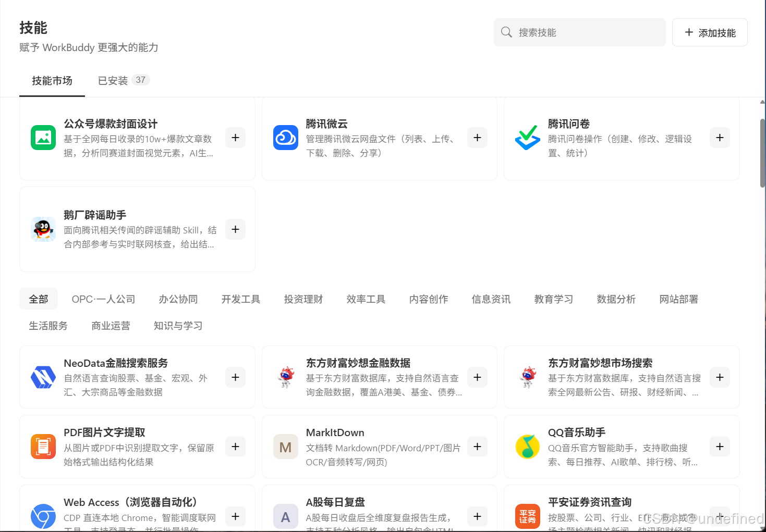Viewport: 766px width, 532px height.
Task: Open the 腾讯微云 cloud icon
Action: point(286,138)
